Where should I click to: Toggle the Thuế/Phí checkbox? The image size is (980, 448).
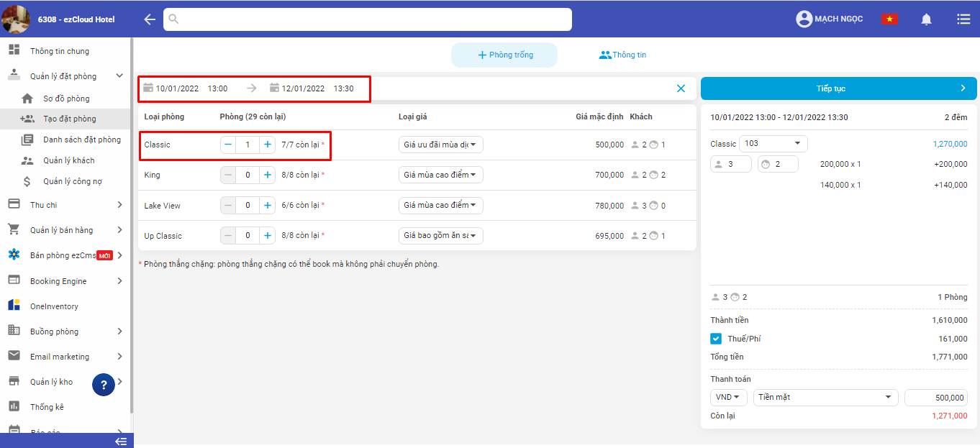716,339
